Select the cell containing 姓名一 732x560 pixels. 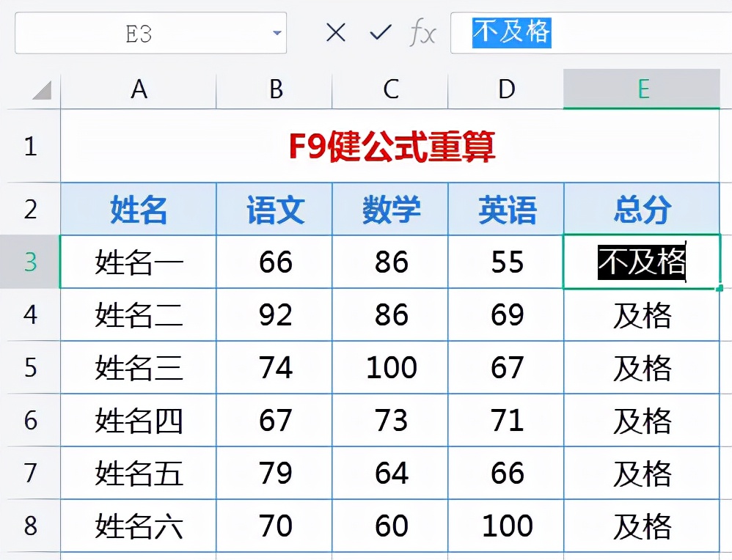click(139, 262)
